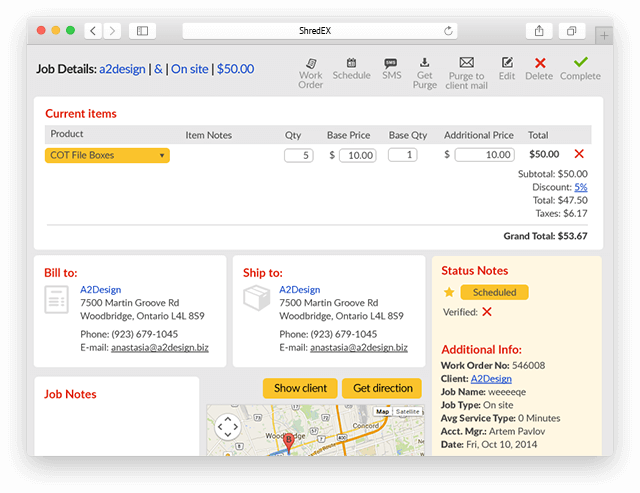Click the Job Notes heading

(x=70, y=394)
